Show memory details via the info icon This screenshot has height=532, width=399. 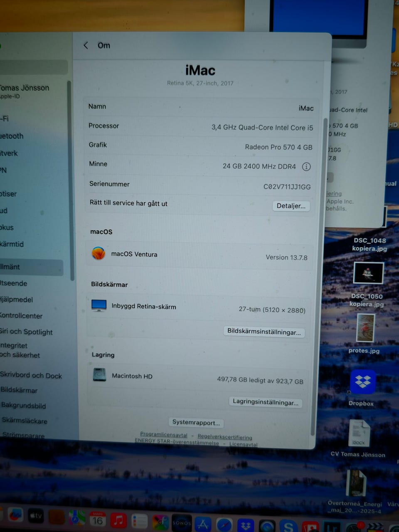pyautogui.click(x=306, y=167)
